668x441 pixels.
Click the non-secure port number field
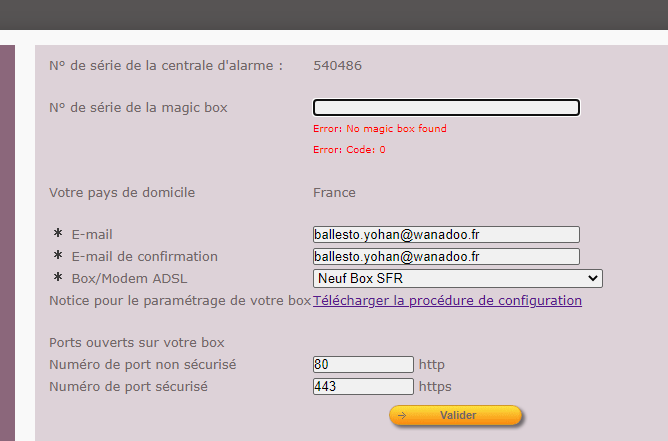[x=363, y=364]
